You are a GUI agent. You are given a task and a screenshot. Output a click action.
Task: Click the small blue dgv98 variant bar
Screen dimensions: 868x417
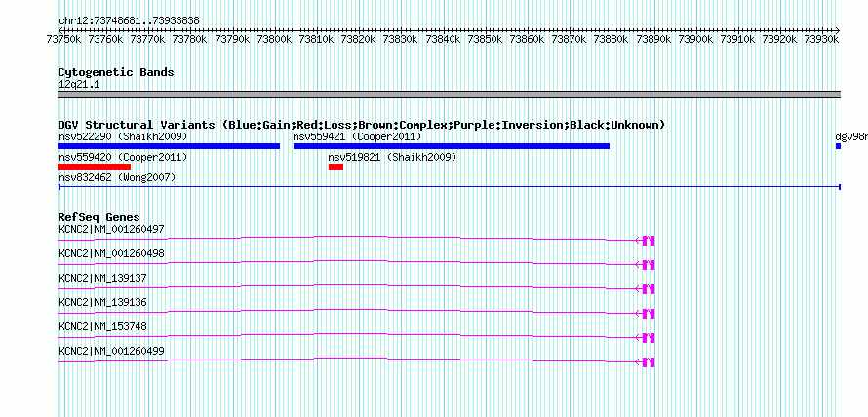coord(838,146)
